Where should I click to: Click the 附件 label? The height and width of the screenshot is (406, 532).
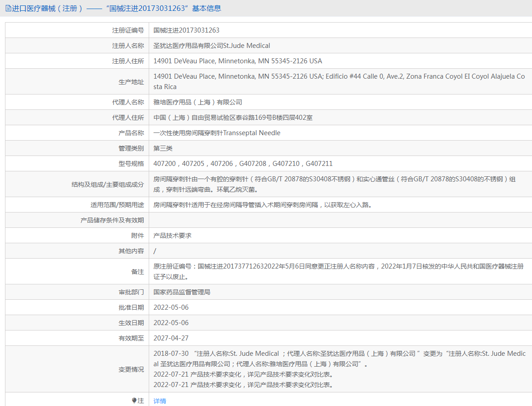tap(137, 236)
